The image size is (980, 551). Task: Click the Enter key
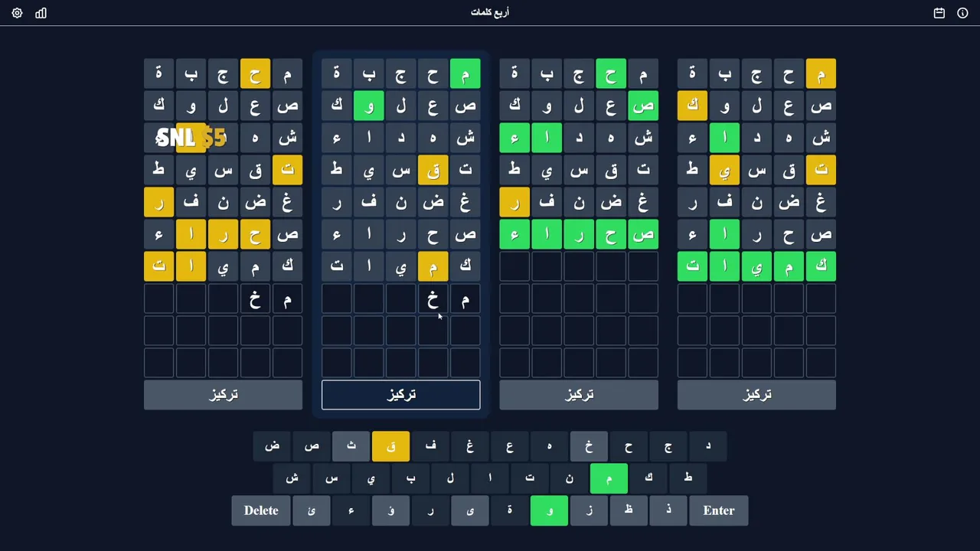tap(719, 510)
